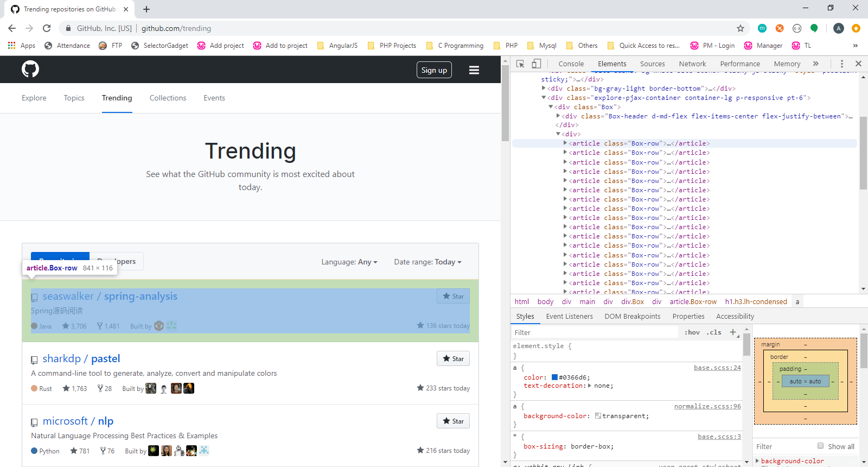
Task: Click the computed styles Filter field
Action: pyautogui.click(x=784, y=446)
